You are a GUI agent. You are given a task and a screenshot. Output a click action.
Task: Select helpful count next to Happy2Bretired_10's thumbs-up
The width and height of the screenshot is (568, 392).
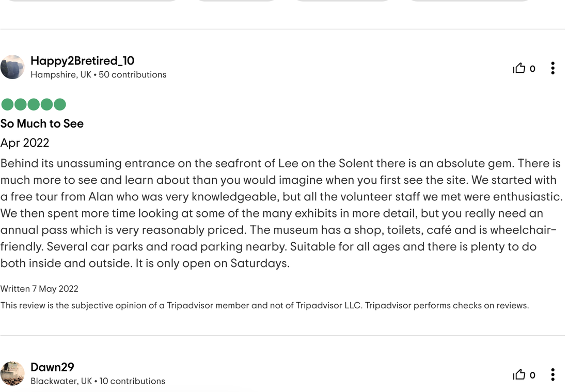coord(532,69)
